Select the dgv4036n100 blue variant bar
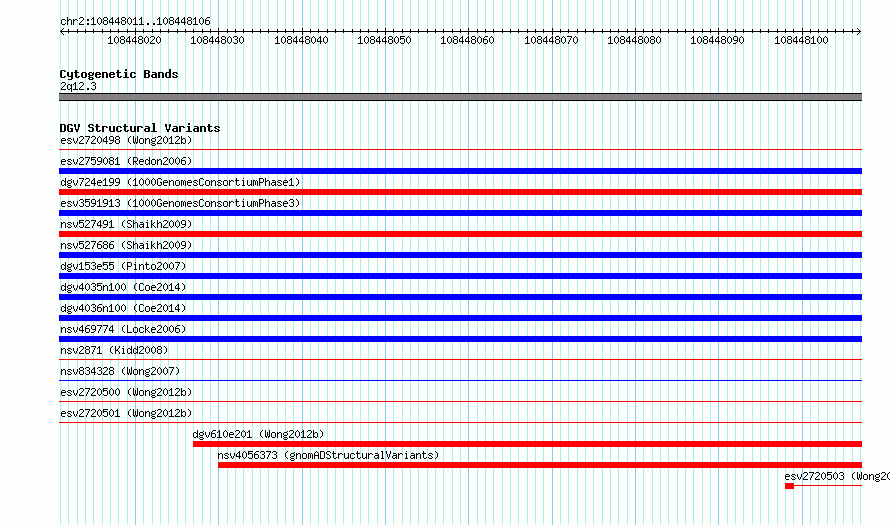This screenshot has width=890, height=525. pyautogui.click(x=460, y=318)
